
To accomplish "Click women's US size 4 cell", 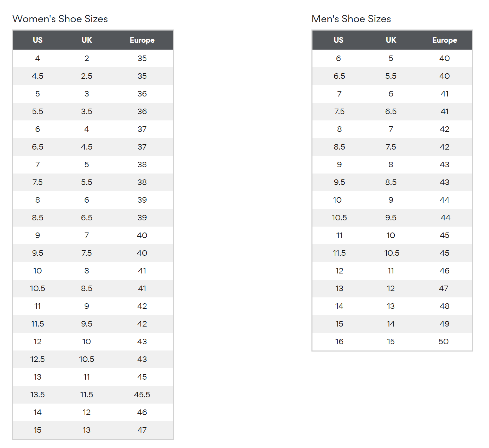I will (x=37, y=58).
